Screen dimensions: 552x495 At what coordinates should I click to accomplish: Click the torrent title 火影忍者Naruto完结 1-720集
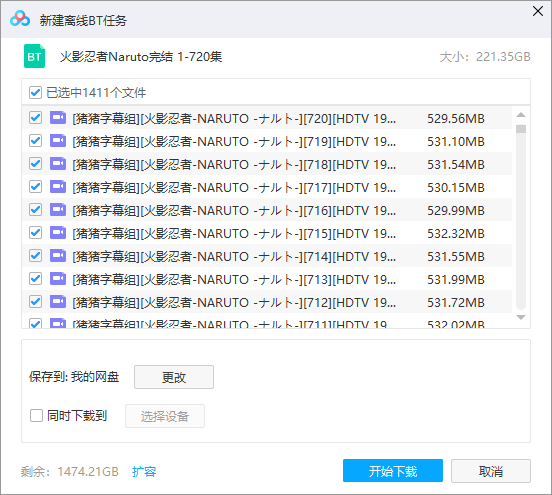pos(141,57)
